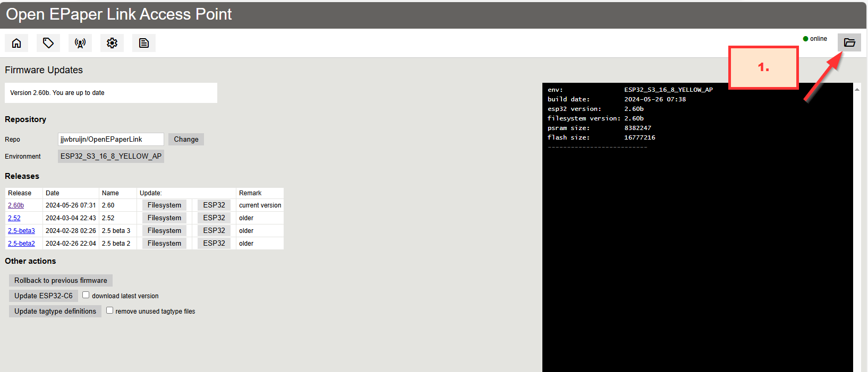Viewport: 868px width, 372px height.
Task: Click the 'current version' remark cell
Action: pyautogui.click(x=260, y=205)
